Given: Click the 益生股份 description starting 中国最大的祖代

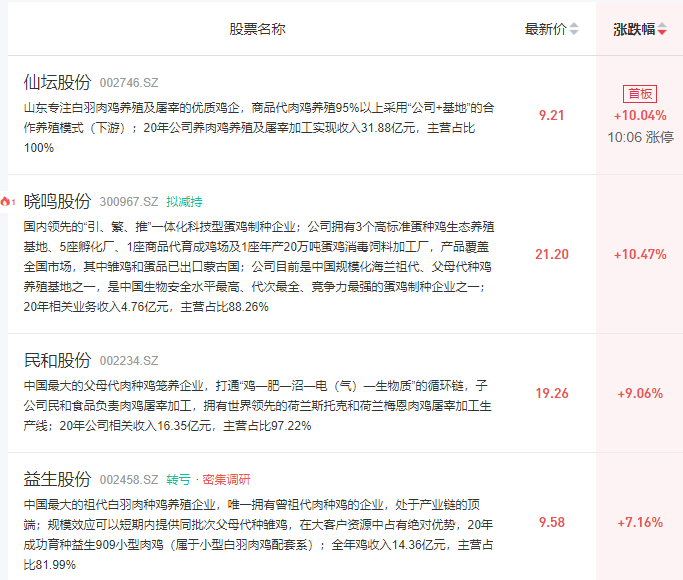Looking at the screenshot, I should 258,534.
